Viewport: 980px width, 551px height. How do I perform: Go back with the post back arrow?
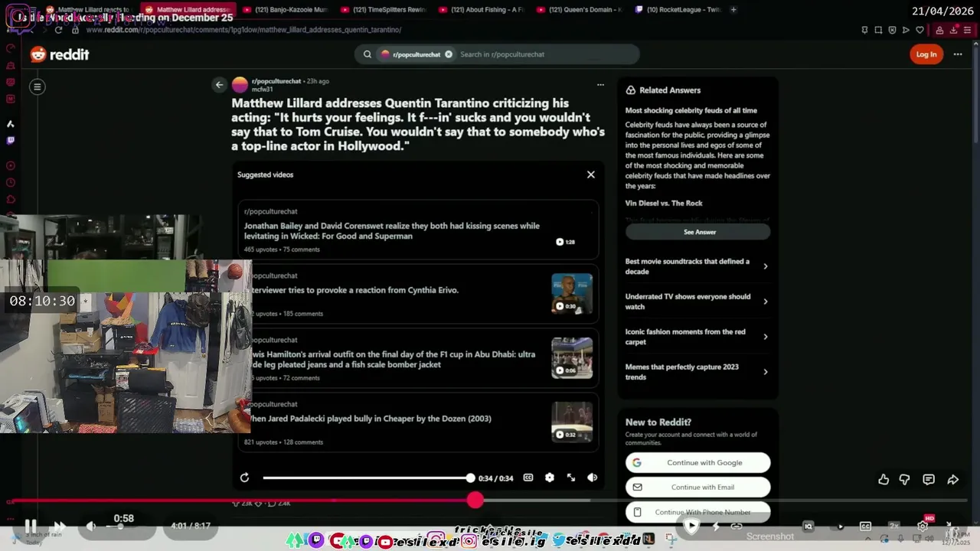tap(220, 85)
